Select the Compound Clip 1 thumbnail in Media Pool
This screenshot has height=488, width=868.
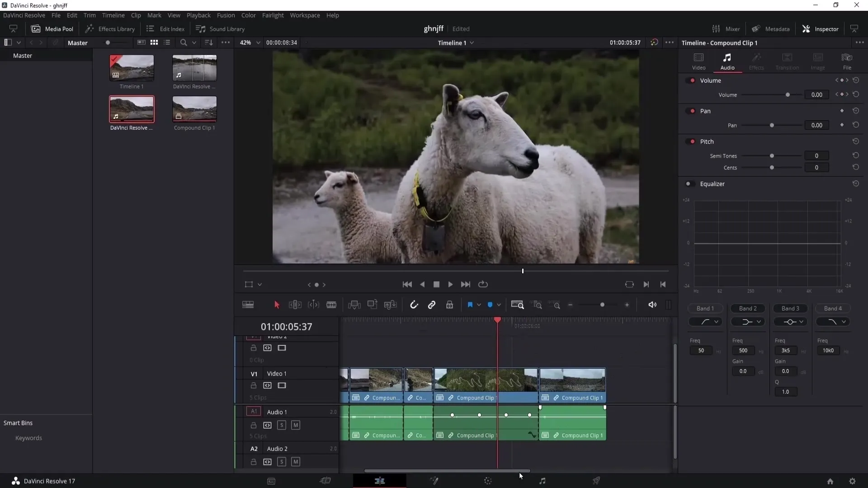click(x=195, y=110)
